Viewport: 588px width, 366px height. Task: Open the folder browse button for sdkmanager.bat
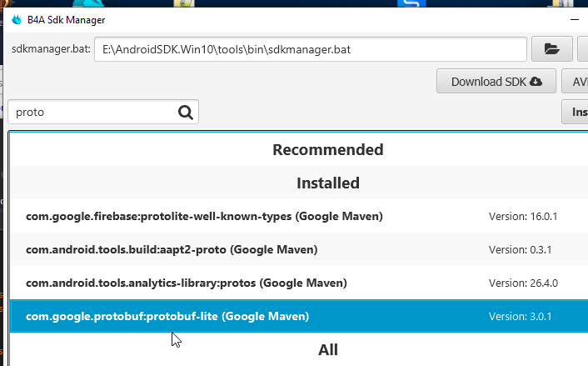click(x=551, y=49)
